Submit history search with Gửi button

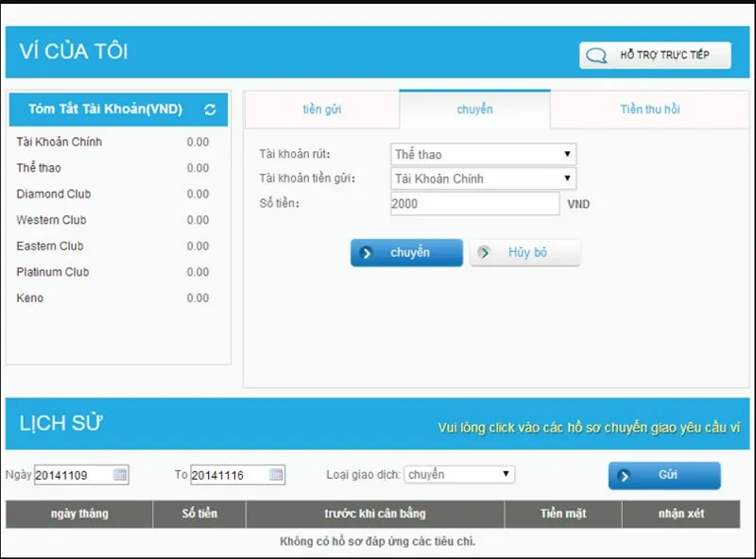click(664, 476)
